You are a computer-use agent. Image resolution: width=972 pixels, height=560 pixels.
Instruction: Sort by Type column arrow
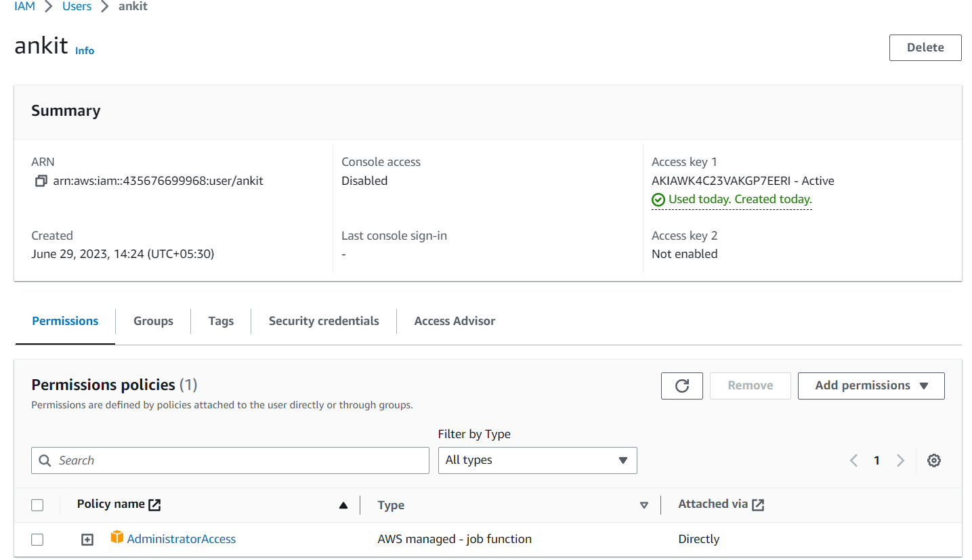click(644, 505)
